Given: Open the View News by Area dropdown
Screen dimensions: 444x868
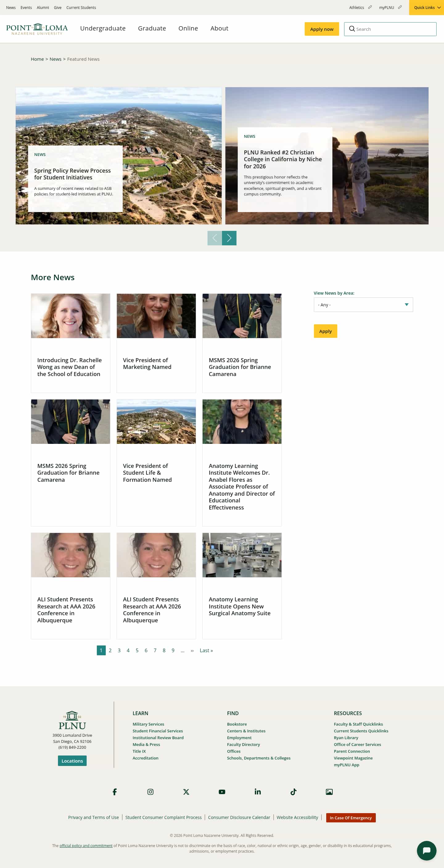Looking at the screenshot, I should [x=363, y=305].
